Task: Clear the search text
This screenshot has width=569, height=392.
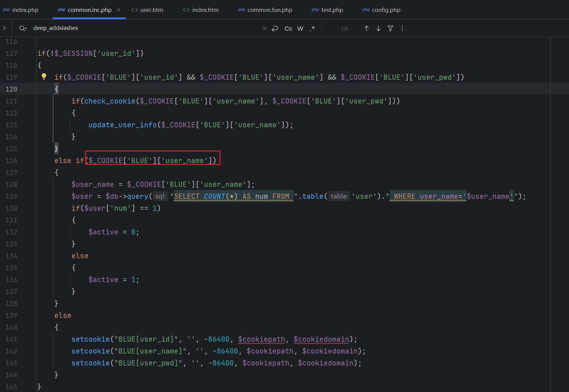Action: point(265,28)
